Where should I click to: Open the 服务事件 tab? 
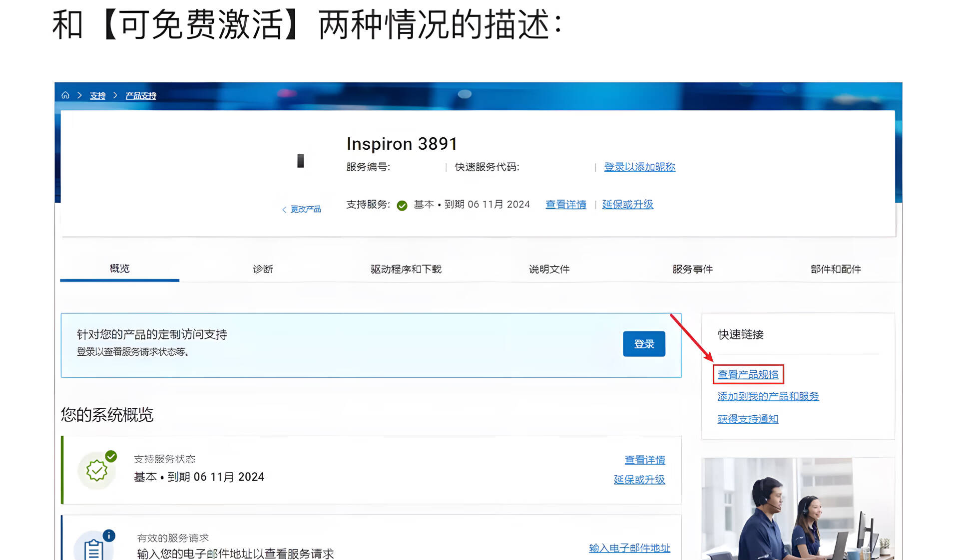[693, 269]
